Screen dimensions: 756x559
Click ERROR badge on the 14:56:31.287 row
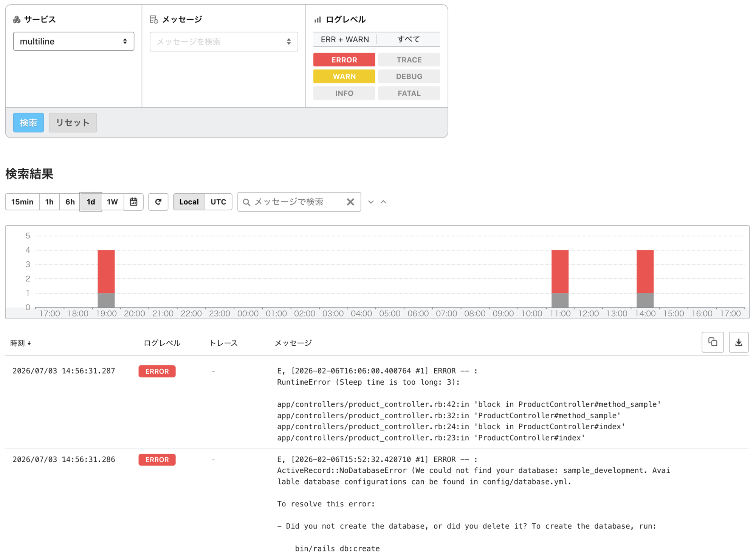(x=157, y=371)
